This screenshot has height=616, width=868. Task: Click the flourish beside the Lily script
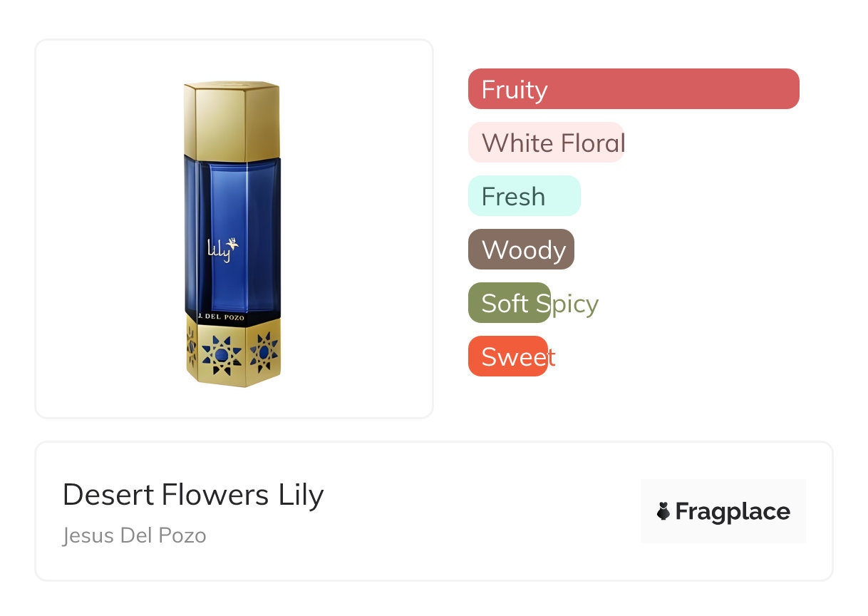point(234,244)
